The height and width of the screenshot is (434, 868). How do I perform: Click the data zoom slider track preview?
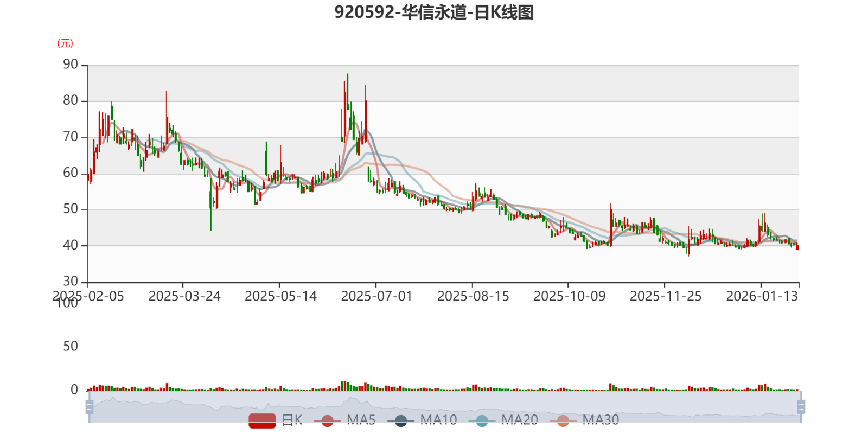[x=445, y=407]
